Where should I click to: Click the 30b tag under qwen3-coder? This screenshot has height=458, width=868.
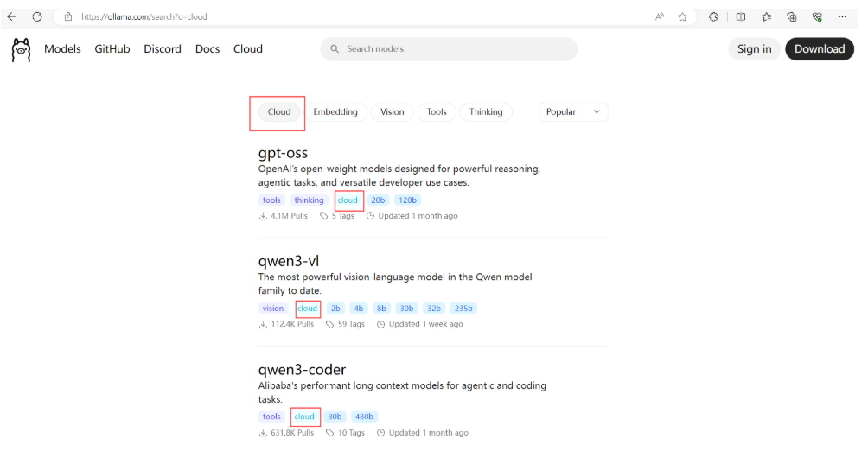pos(335,417)
